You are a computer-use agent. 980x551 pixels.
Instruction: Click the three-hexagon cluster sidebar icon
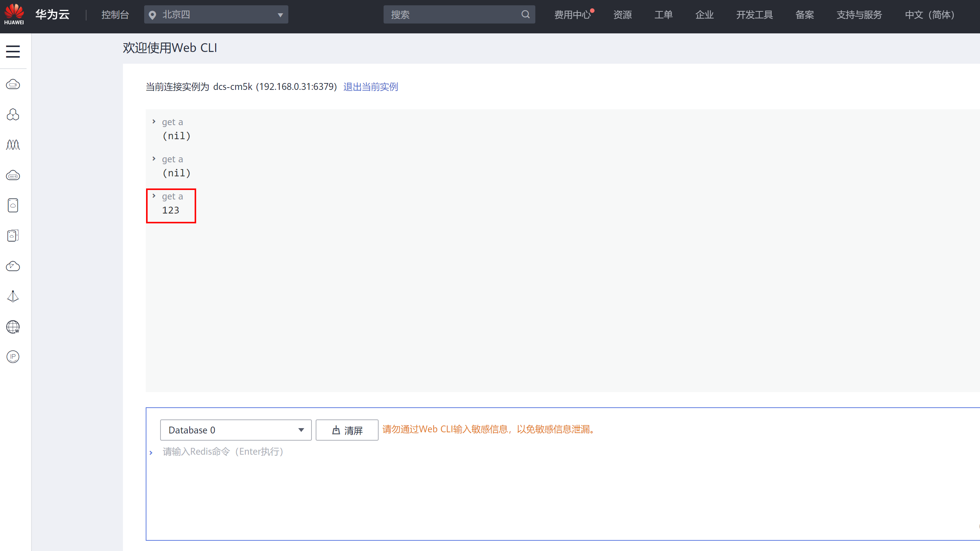13,115
